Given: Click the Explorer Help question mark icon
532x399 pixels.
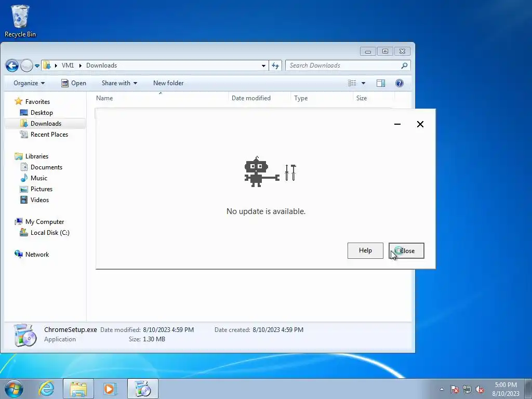Looking at the screenshot, I should (x=400, y=83).
